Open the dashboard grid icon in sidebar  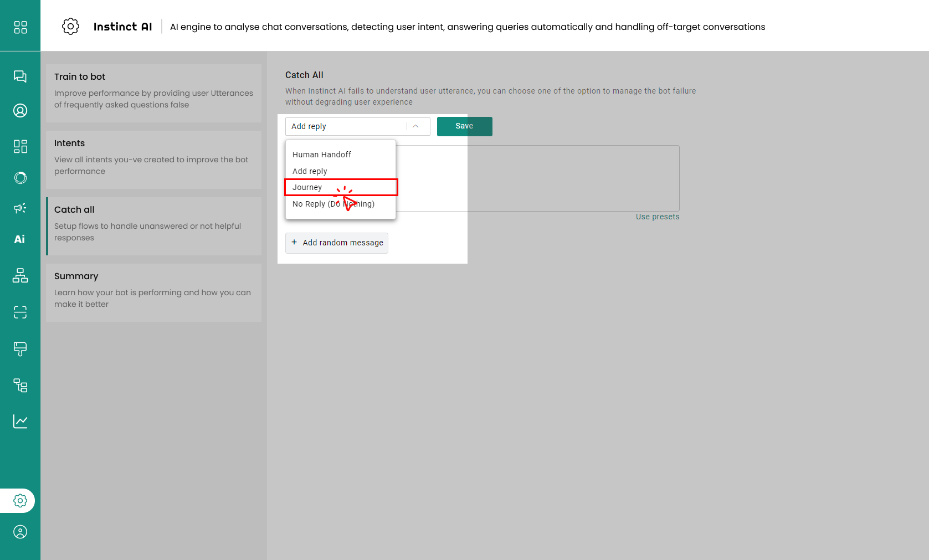click(x=20, y=27)
